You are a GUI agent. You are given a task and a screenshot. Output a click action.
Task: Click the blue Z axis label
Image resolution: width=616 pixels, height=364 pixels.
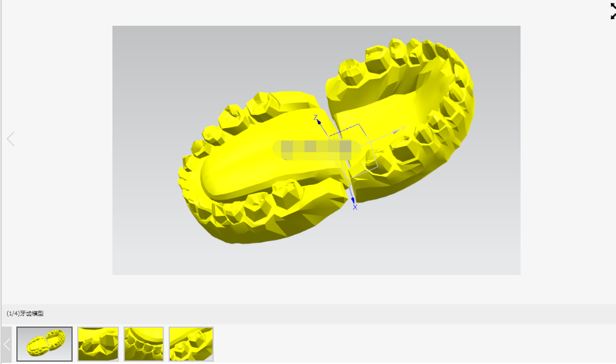pos(315,117)
